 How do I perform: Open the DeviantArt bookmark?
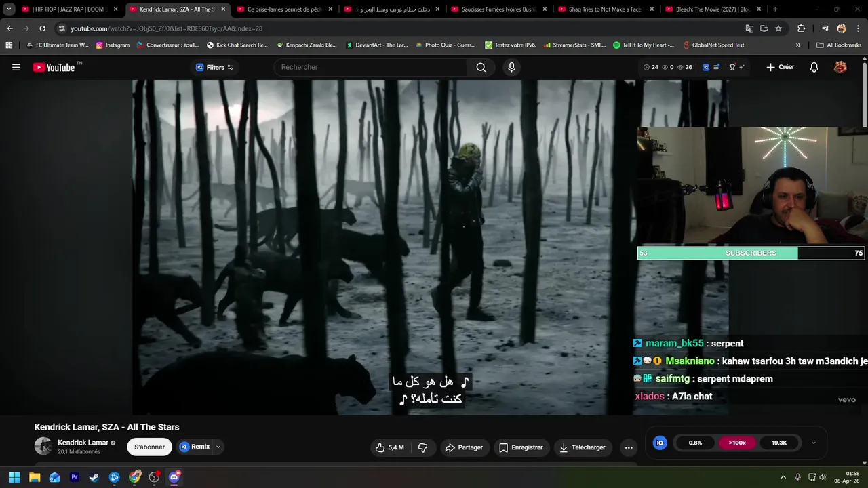point(377,45)
